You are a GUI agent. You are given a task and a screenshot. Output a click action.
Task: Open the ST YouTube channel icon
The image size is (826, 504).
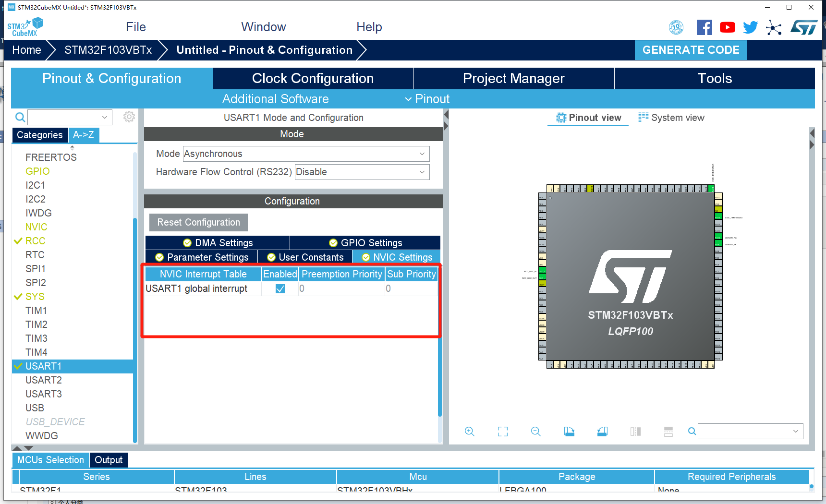point(727,27)
